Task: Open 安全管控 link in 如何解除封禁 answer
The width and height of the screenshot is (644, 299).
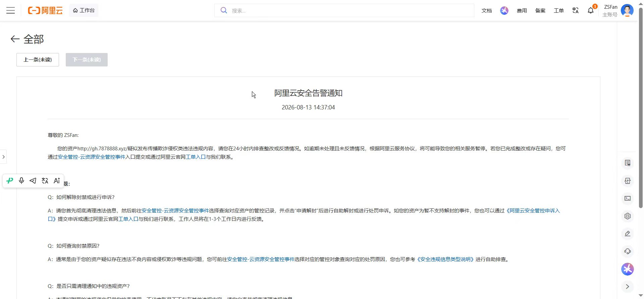Action: [x=175, y=211]
